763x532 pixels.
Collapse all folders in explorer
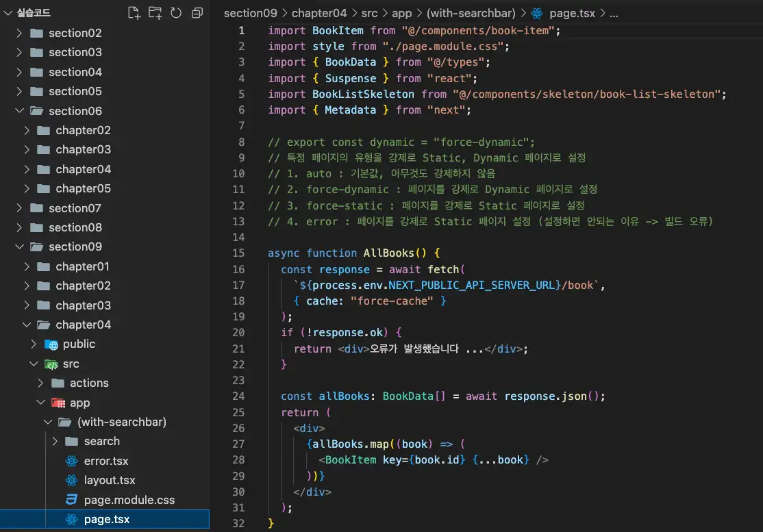[x=197, y=12]
